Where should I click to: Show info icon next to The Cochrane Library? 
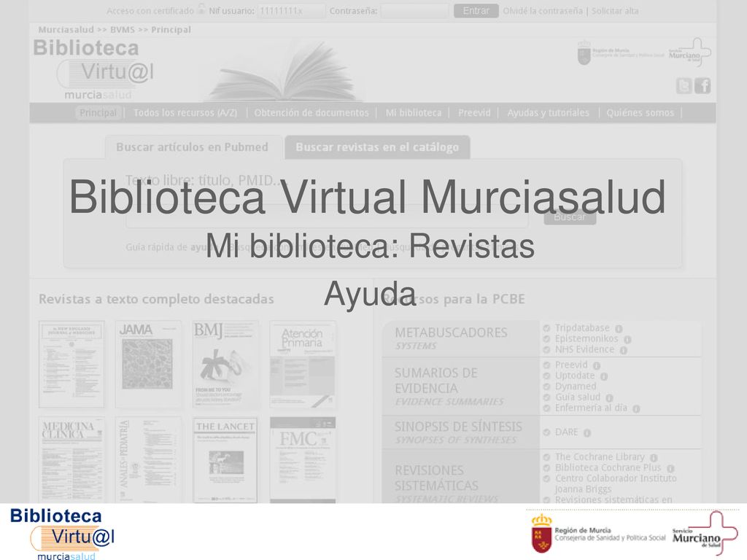[654, 458]
